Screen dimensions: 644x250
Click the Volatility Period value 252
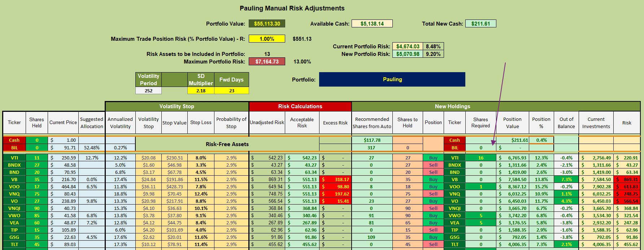148,91
